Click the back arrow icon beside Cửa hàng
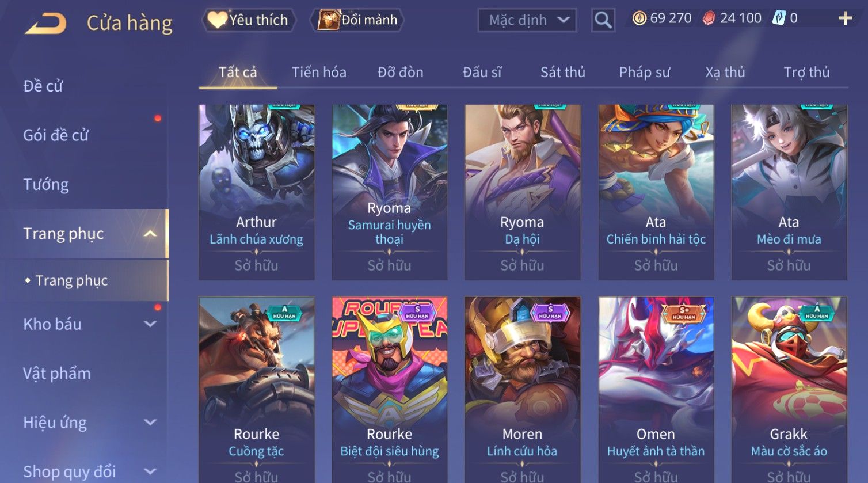Viewport: 868px width, 483px height. click(x=45, y=24)
